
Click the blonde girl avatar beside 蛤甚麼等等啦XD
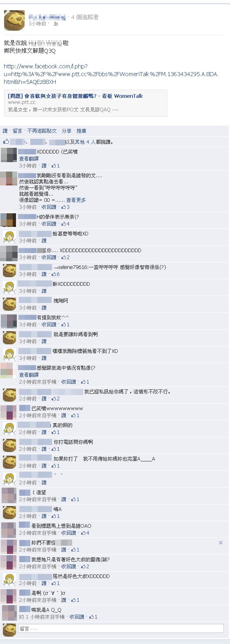tap(9, 237)
